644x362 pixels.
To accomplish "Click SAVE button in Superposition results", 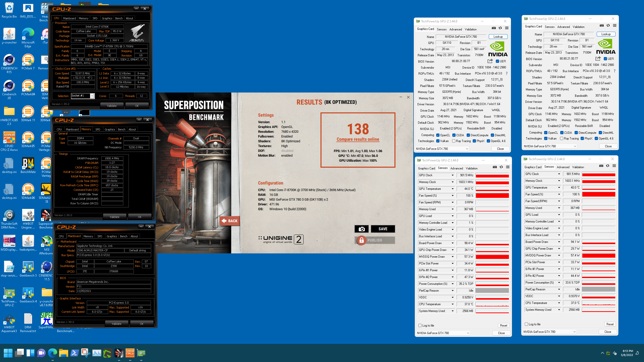I will (x=383, y=229).
